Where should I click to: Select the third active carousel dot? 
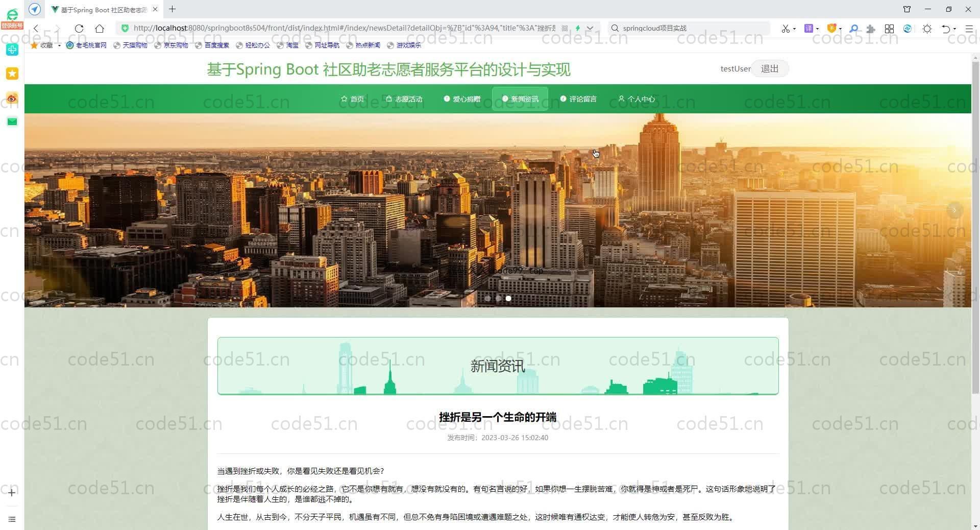tap(508, 298)
